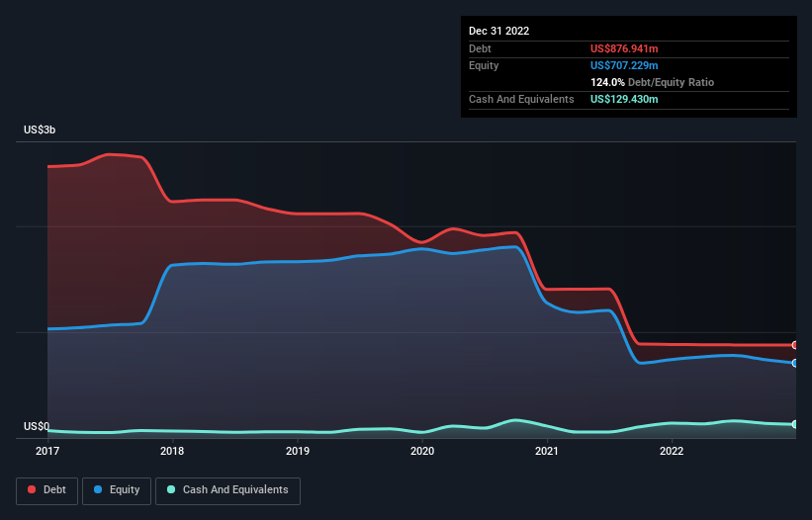Click the US$876.941m debt value

tap(624, 48)
